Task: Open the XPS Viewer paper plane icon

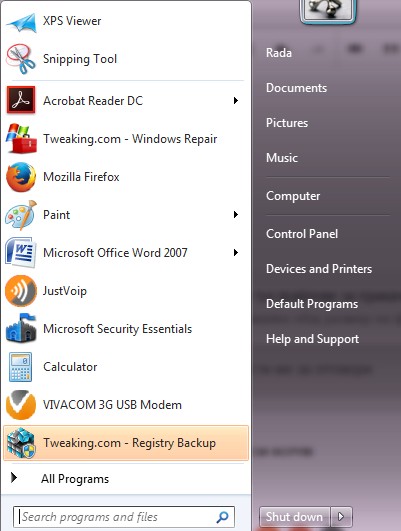Action: click(x=21, y=22)
